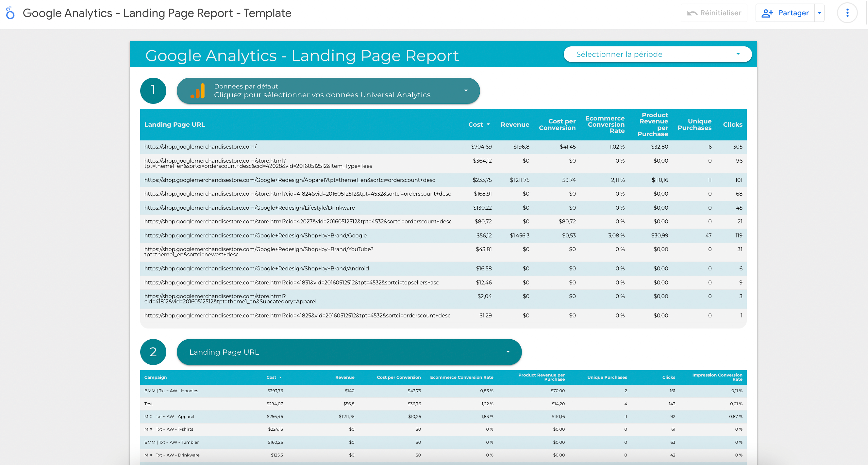The image size is (868, 465).
Task: Select the MIX | Txt ~ AW - T-shirts campaign
Action: point(443,429)
